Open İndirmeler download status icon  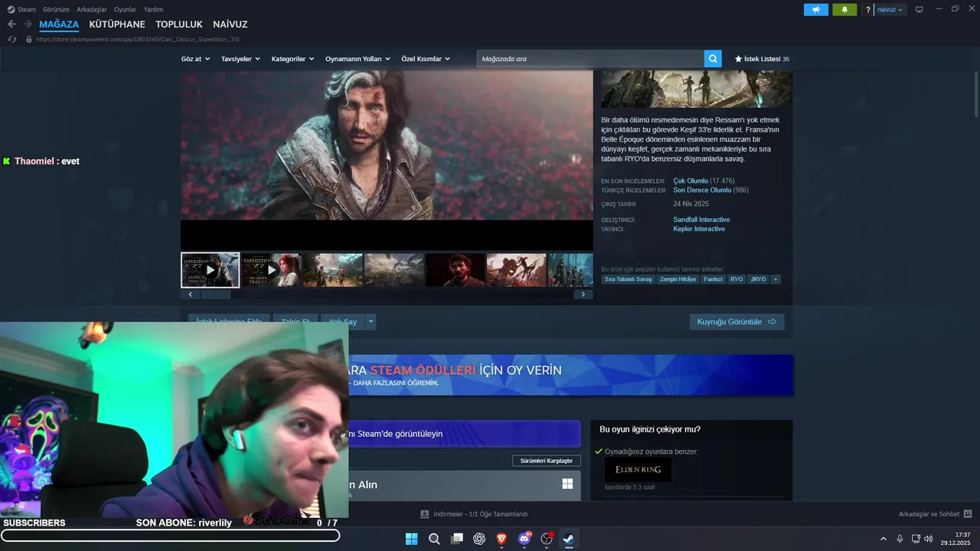pyautogui.click(x=425, y=514)
